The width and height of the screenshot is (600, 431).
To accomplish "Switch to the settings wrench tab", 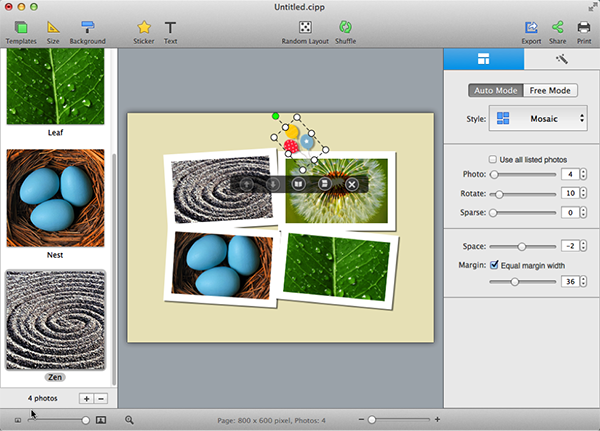I will pyautogui.click(x=561, y=60).
